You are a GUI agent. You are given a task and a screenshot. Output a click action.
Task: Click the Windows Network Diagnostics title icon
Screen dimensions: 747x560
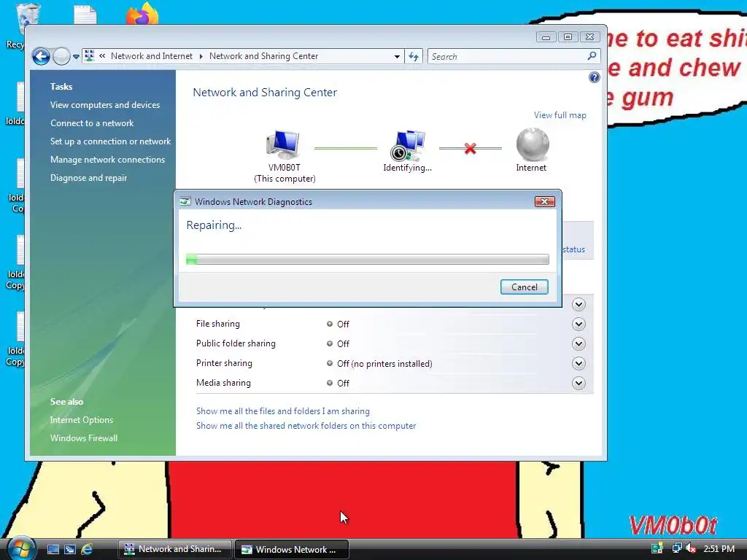tap(185, 201)
